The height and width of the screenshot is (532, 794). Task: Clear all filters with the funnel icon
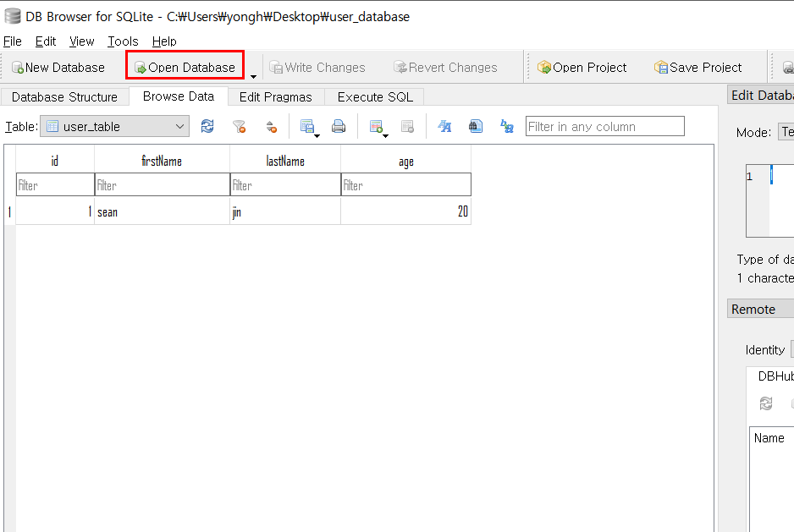(x=239, y=127)
